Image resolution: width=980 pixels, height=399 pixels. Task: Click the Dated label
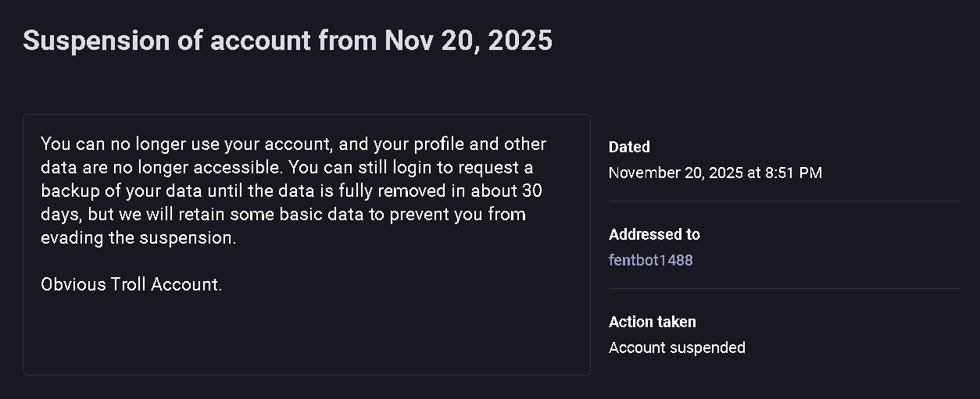(x=629, y=147)
